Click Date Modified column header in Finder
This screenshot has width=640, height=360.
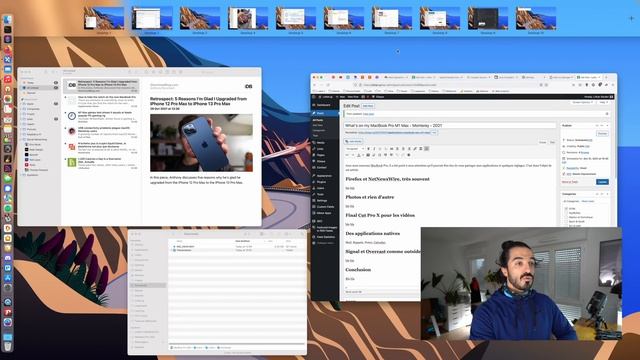[x=242, y=241]
